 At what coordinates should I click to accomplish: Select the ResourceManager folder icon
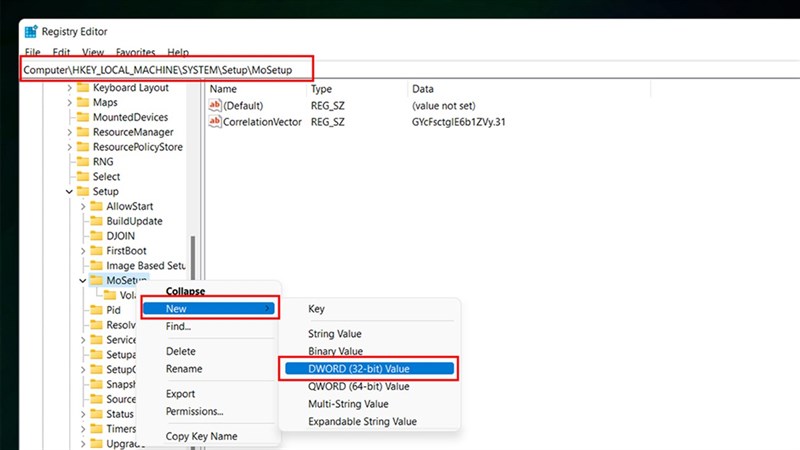[x=83, y=132]
